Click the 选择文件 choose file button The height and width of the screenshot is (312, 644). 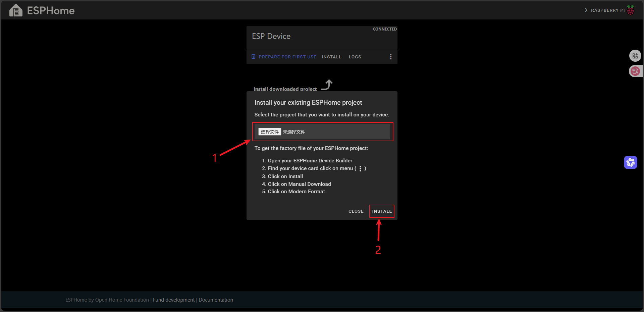click(270, 132)
